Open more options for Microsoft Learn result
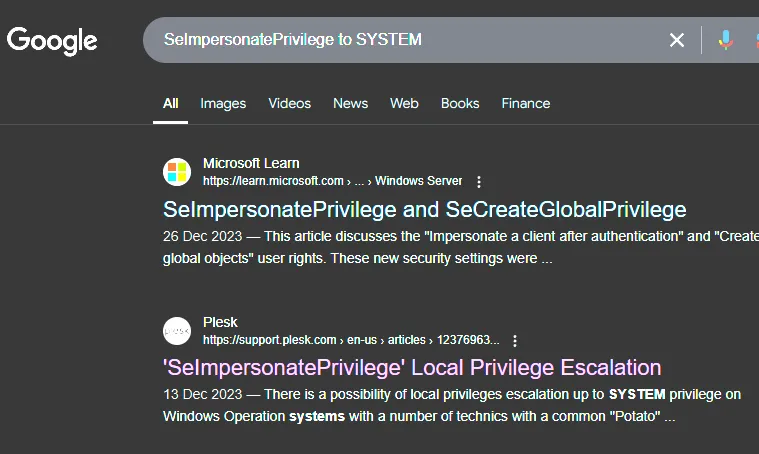 point(479,182)
